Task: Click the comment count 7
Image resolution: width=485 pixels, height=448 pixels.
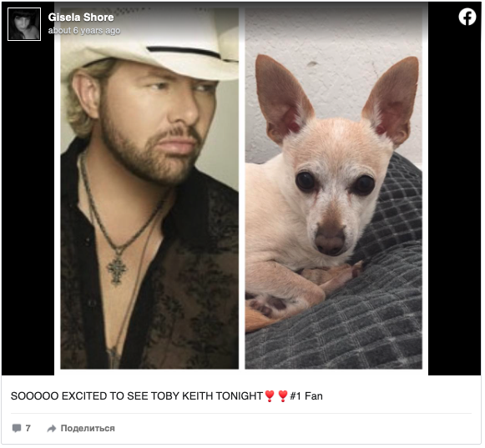Action: coord(28,428)
